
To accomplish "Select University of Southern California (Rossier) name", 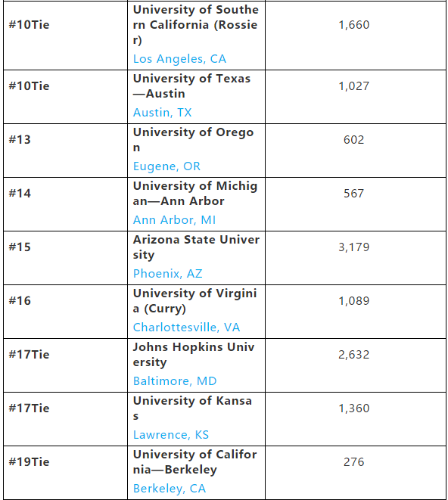I will coord(195,25).
